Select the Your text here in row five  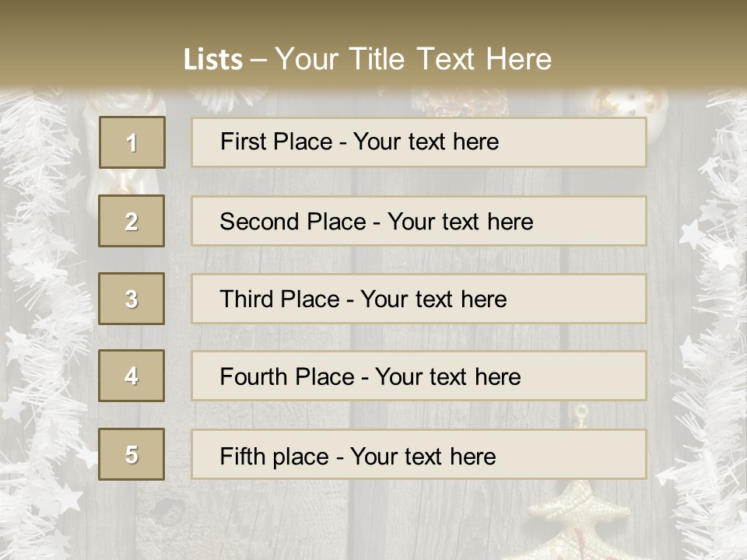(x=423, y=457)
